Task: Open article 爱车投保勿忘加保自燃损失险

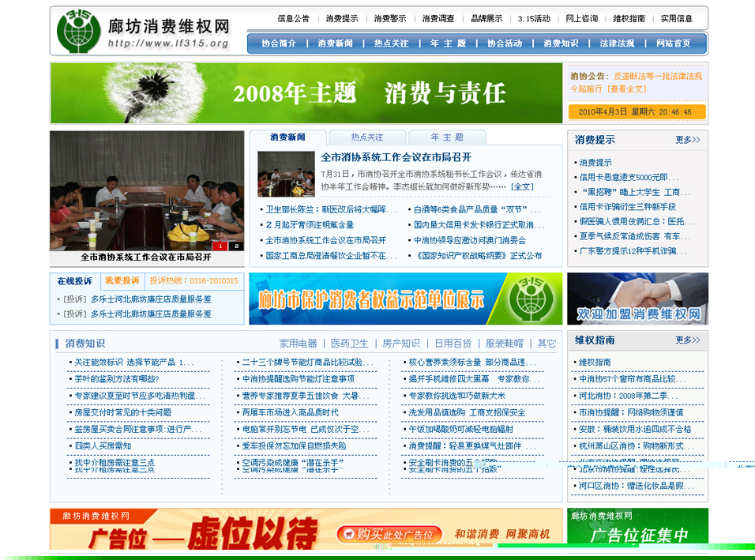Action: coord(295,446)
